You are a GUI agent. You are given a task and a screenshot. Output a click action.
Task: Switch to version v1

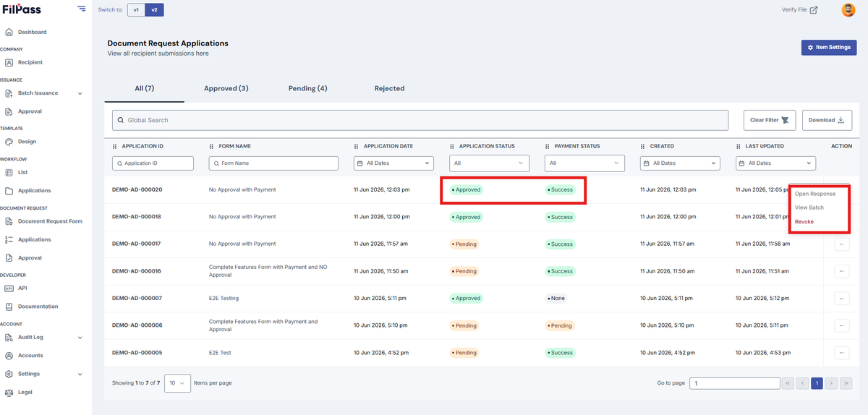[136, 10]
